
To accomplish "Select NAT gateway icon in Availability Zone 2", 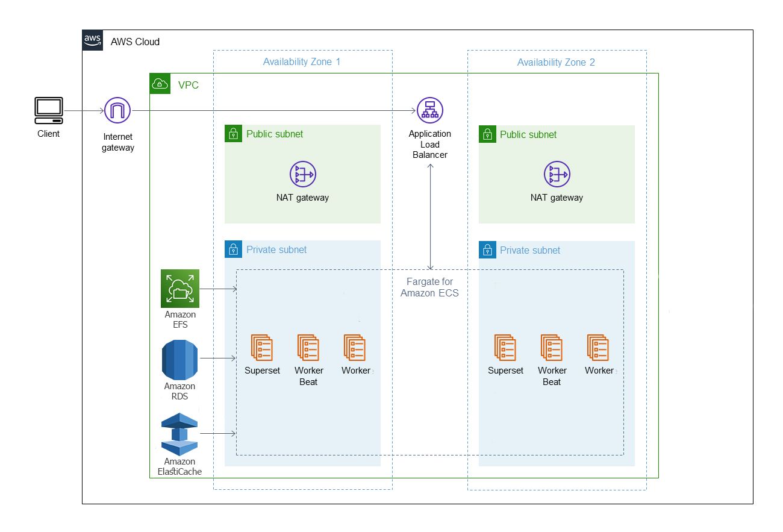I will [557, 175].
